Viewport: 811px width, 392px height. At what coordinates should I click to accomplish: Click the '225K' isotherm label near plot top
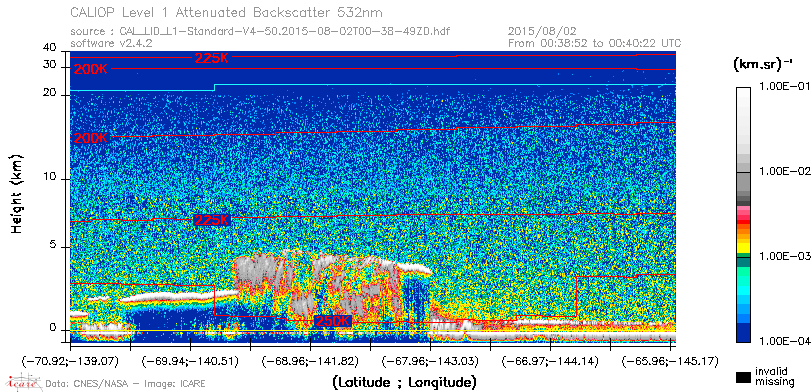[211, 58]
